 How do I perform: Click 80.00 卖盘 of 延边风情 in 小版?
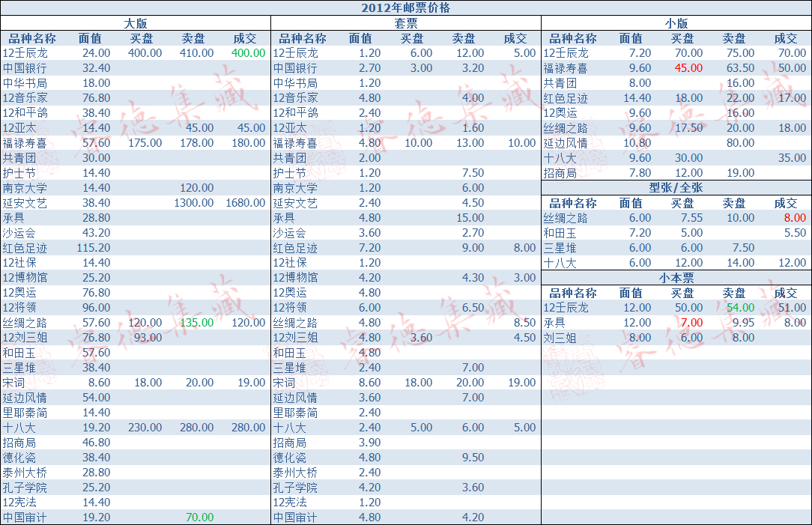tap(741, 143)
